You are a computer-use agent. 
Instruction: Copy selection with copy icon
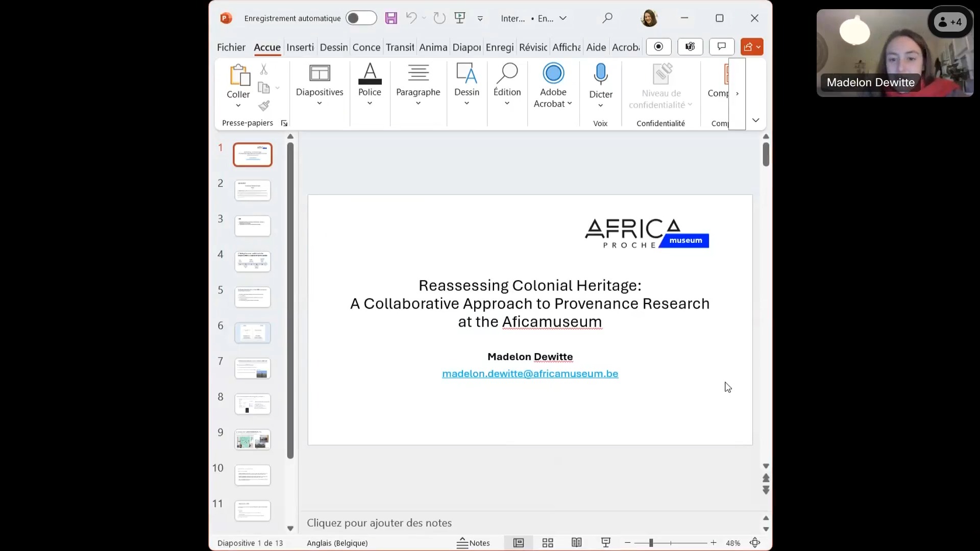264,88
